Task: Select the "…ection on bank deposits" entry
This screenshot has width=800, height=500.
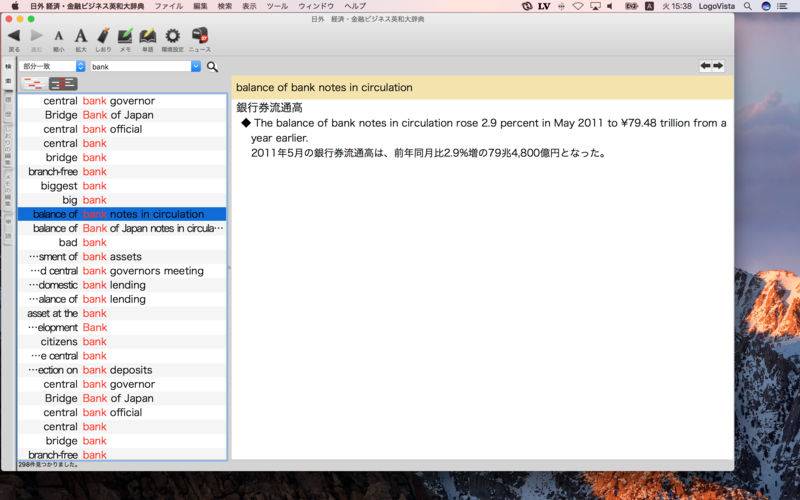Action: click(x=122, y=370)
